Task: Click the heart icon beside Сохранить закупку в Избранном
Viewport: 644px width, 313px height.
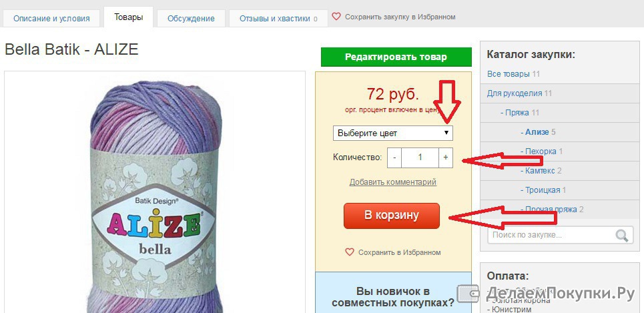Action: [336, 17]
